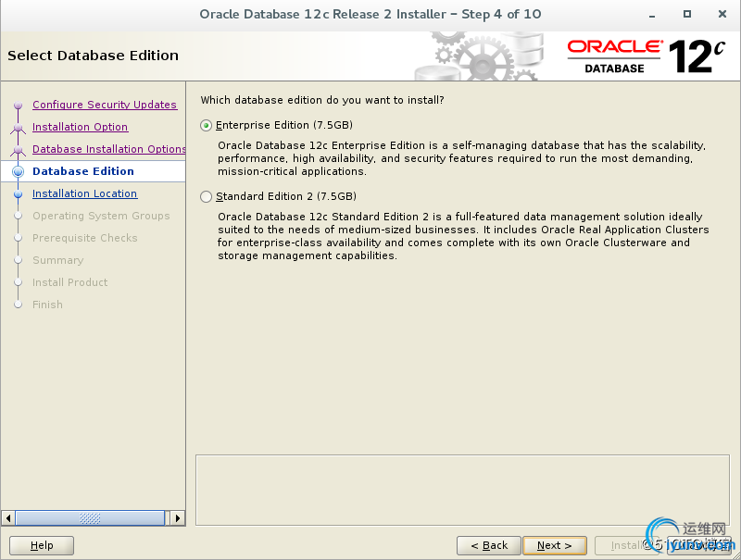
Task: Minimize the installer window
Action: coord(652,15)
